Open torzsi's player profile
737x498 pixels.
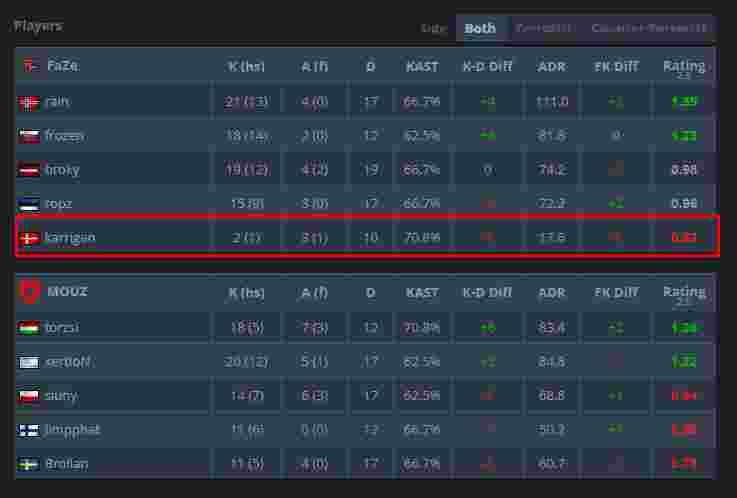[62, 327]
